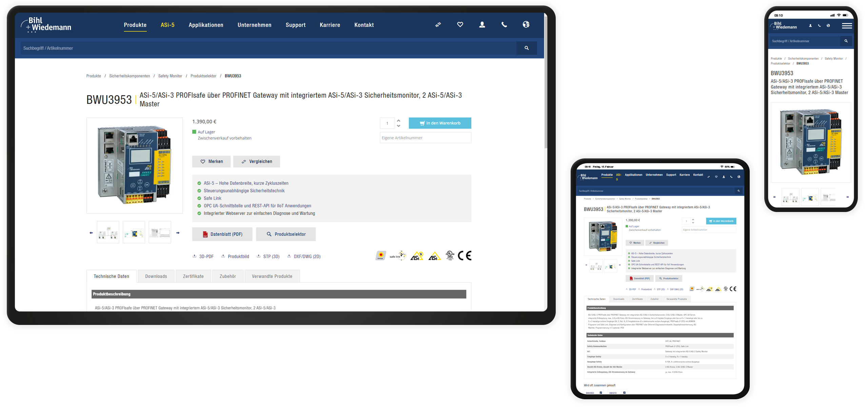Uncheck the BWU3953 checkbox on the tablet view
Image resolution: width=868 pixels, height=407 pixels.
pos(601,393)
